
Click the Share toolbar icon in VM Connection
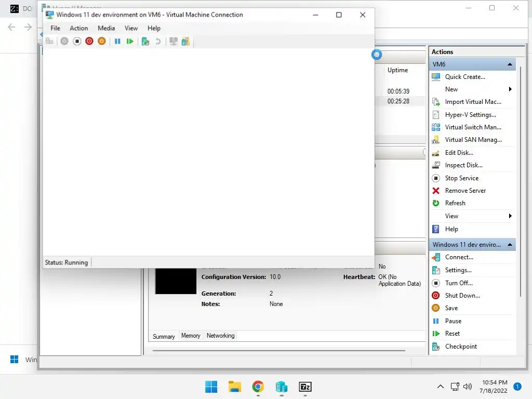(185, 42)
